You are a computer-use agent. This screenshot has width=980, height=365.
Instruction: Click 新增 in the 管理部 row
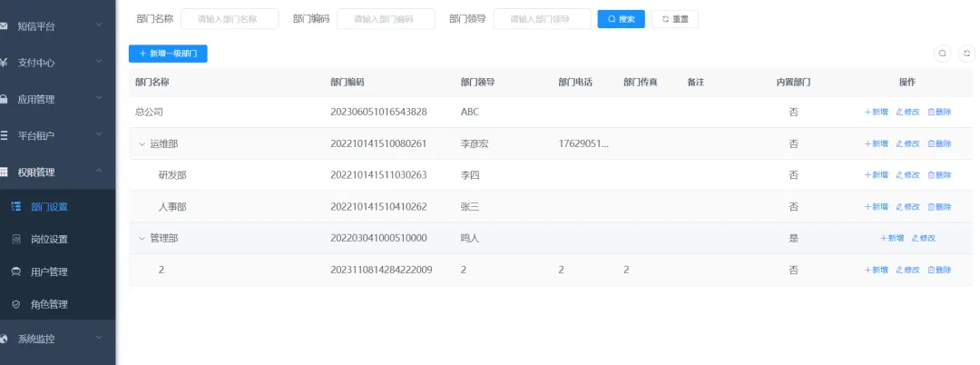(x=892, y=238)
